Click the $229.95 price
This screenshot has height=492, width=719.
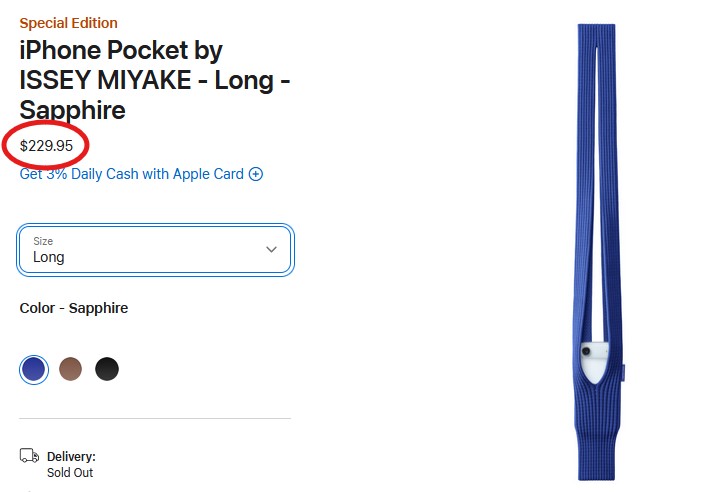click(x=47, y=146)
